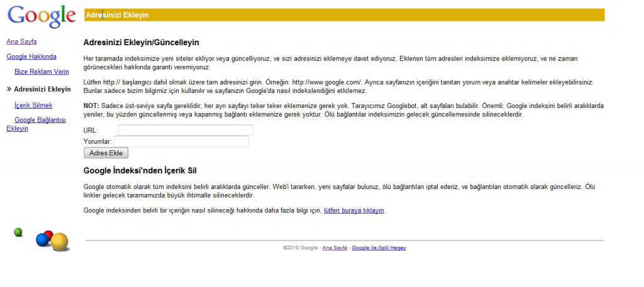Click the 'Yorumlar:' label

(x=97, y=141)
